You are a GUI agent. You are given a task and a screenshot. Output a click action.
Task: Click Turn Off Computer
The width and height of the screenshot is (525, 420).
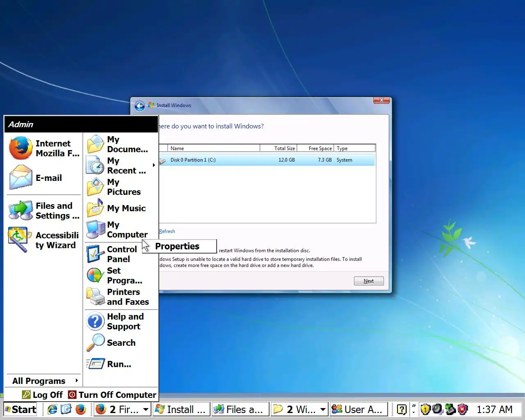(112, 395)
